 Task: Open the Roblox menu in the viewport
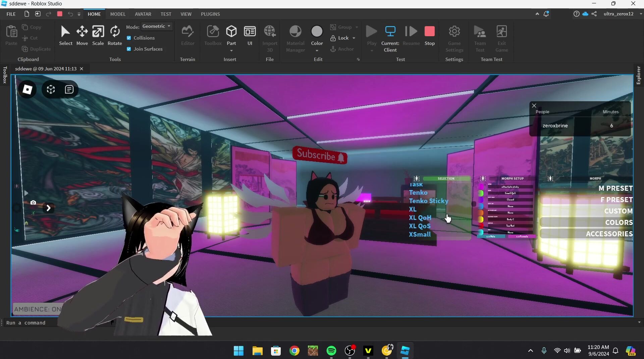click(27, 89)
